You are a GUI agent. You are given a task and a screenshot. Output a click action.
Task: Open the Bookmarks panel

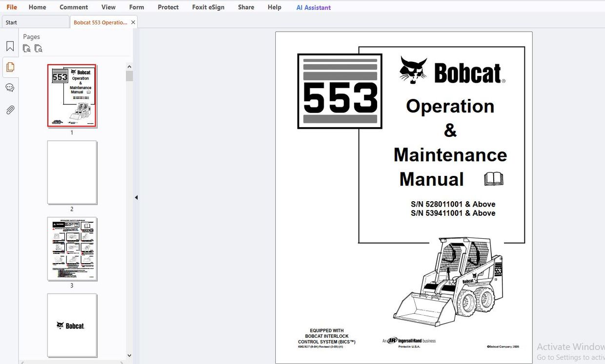10,46
